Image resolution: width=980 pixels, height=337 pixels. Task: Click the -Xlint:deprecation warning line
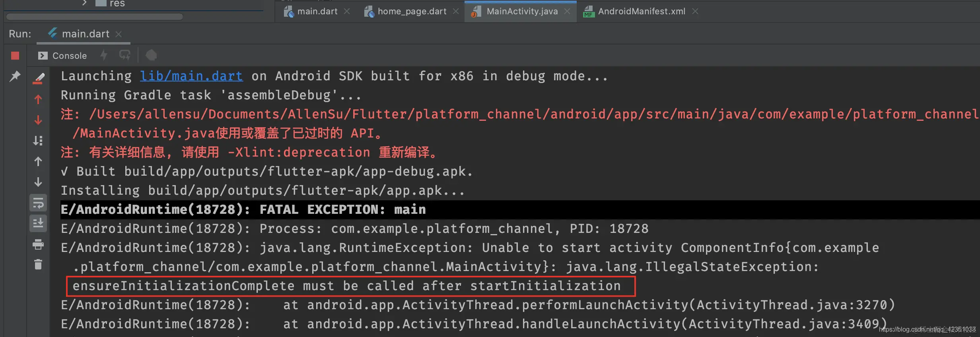point(249,152)
